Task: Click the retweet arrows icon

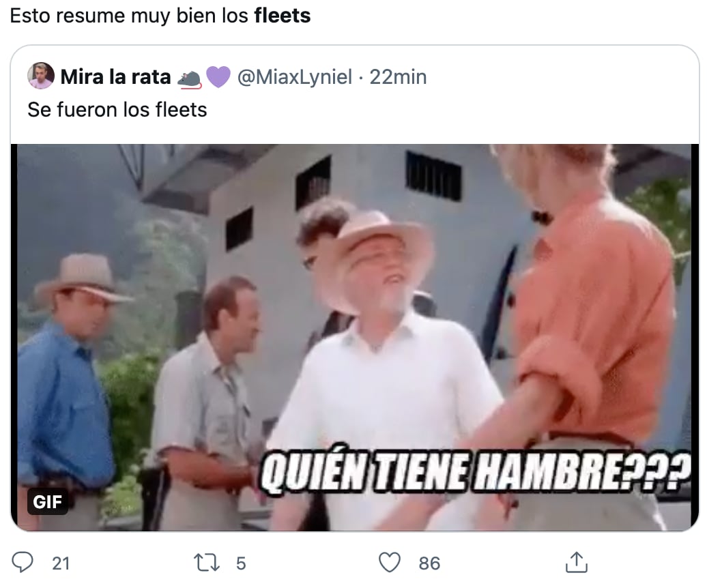Action: (x=207, y=563)
